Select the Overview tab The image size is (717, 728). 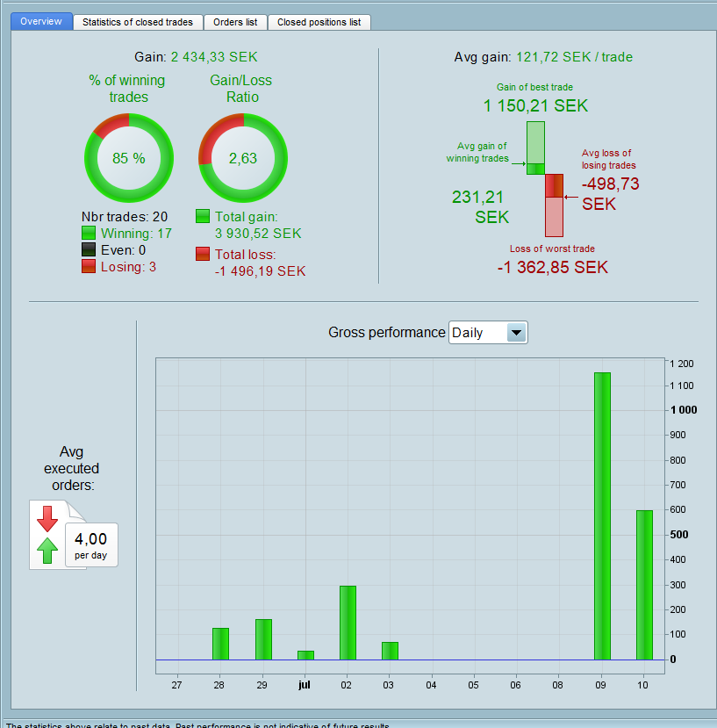pyautogui.click(x=41, y=21)
